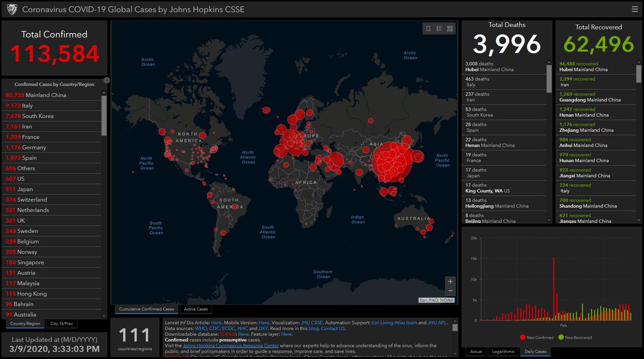Viewport: 644px width, 359px height.
Task: Open the WHO data source link
Action: point(200,328)
